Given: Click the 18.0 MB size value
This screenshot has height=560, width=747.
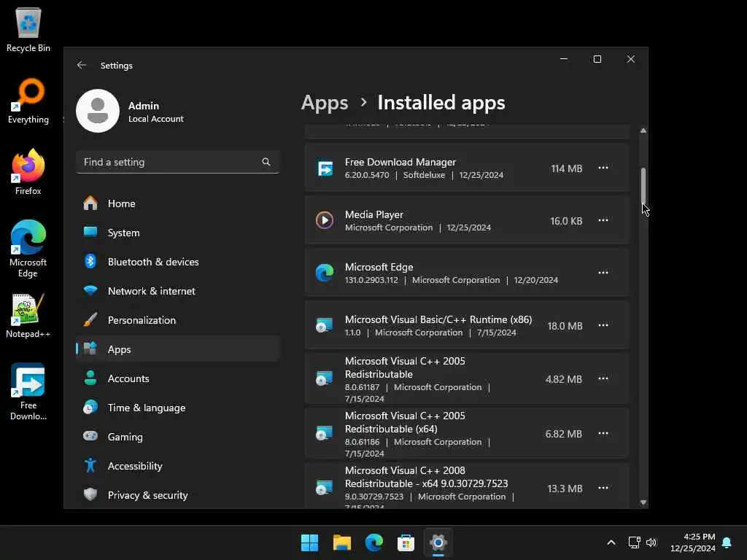Looking at the screenshot, I should click(x=565, y=326).
